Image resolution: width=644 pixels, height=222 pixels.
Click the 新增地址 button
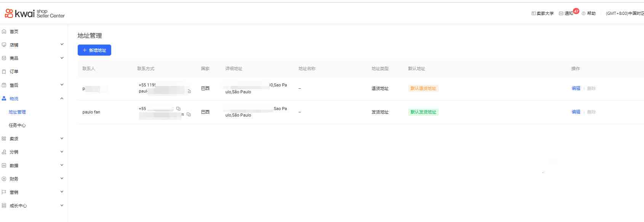94,50
